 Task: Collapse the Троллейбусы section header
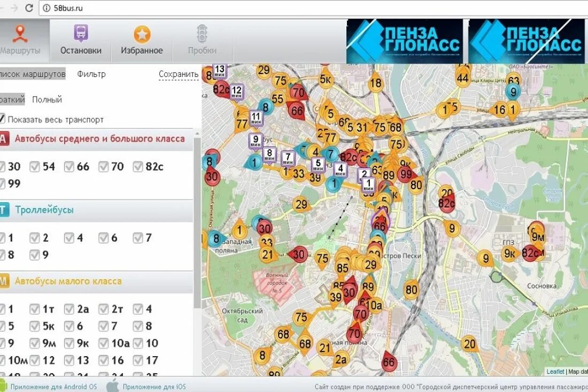[96, 210]
